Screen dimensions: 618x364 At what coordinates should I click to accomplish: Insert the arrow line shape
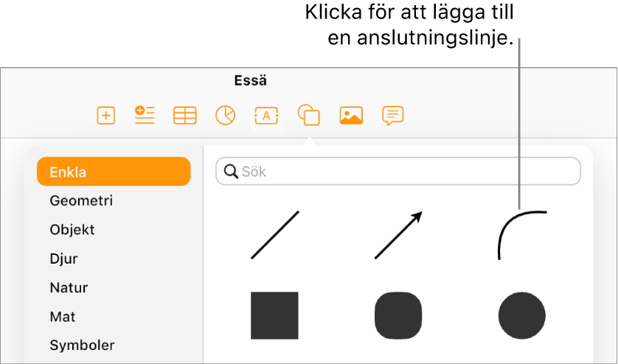[398, 235]
